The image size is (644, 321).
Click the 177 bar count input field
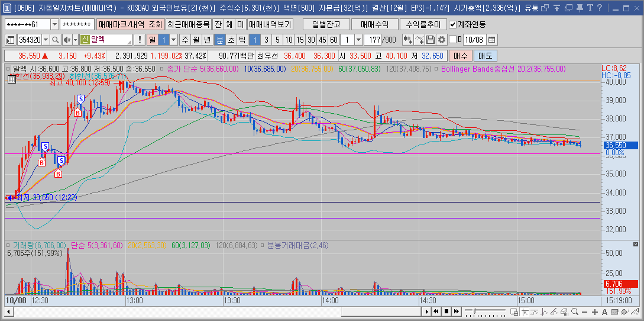coord(373,40)
